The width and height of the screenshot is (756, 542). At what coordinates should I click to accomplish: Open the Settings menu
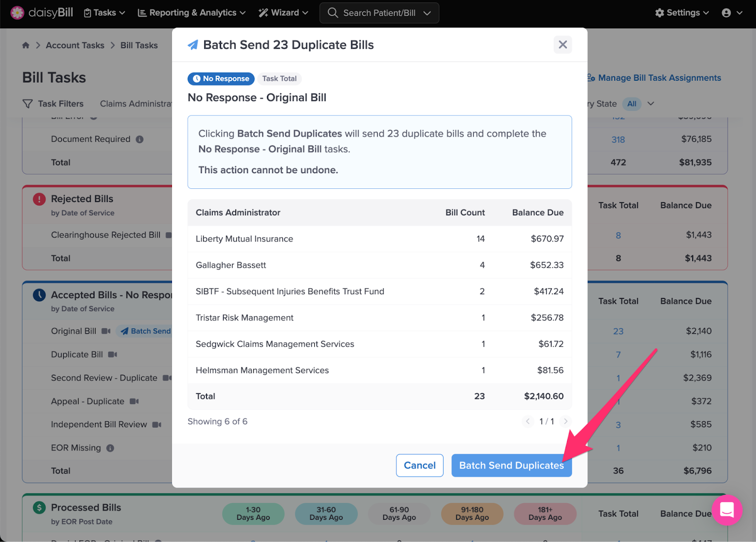click(x=682, y=13)
